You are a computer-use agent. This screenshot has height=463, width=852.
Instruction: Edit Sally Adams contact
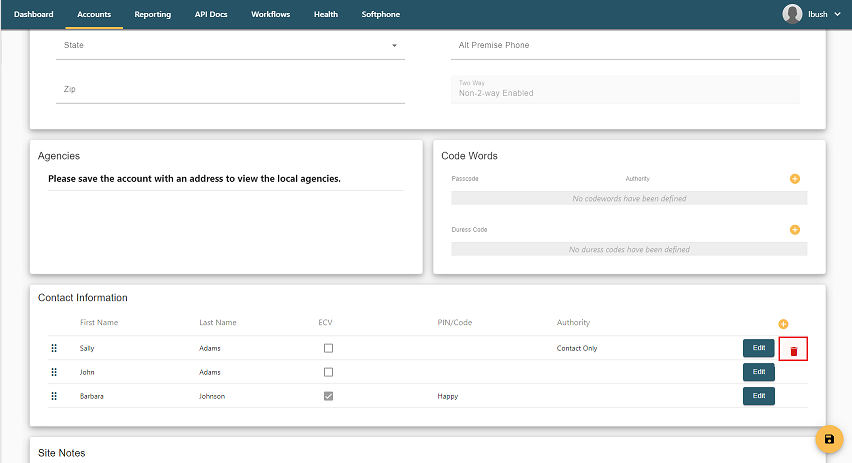[758, 348]
